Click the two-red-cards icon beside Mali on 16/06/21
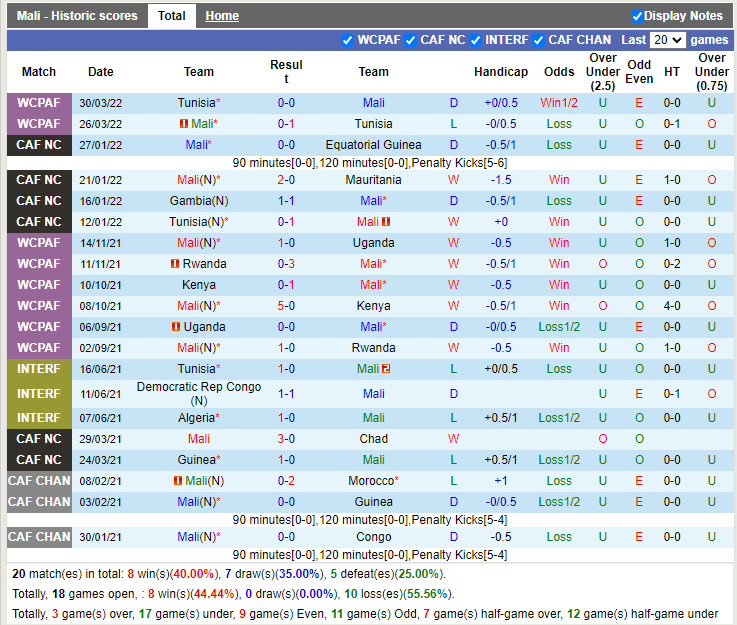Viewport: 737px width, 625px height. 386,369
